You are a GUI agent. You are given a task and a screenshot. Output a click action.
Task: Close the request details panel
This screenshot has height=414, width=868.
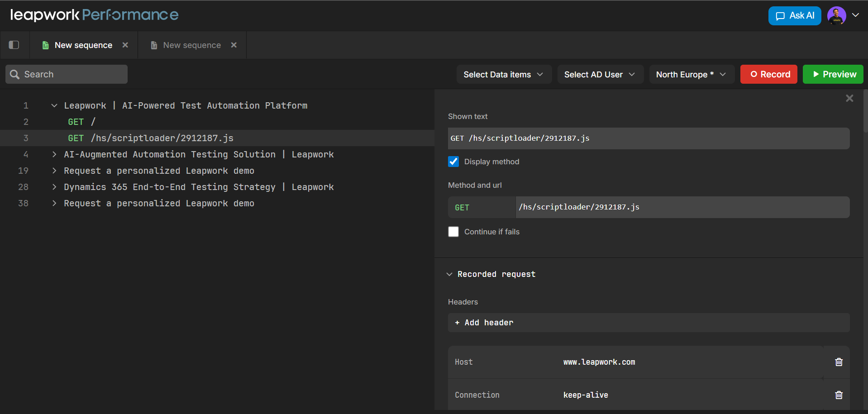[849, 98]
